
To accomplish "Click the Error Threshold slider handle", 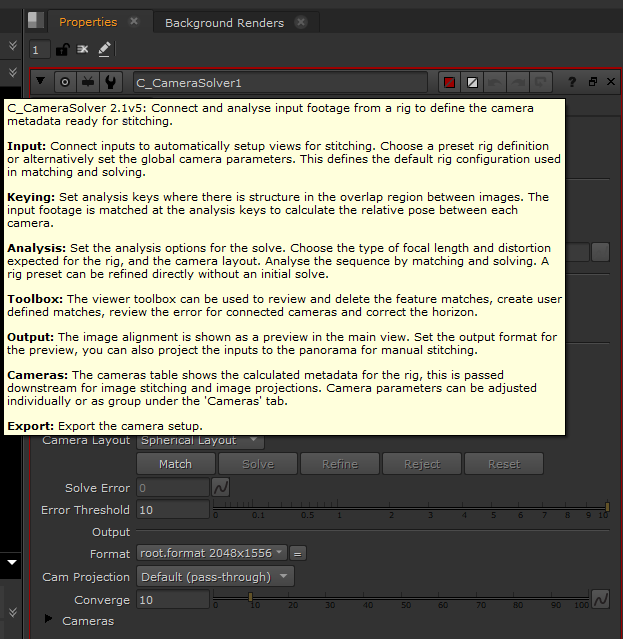I will (x=607, y=507).
